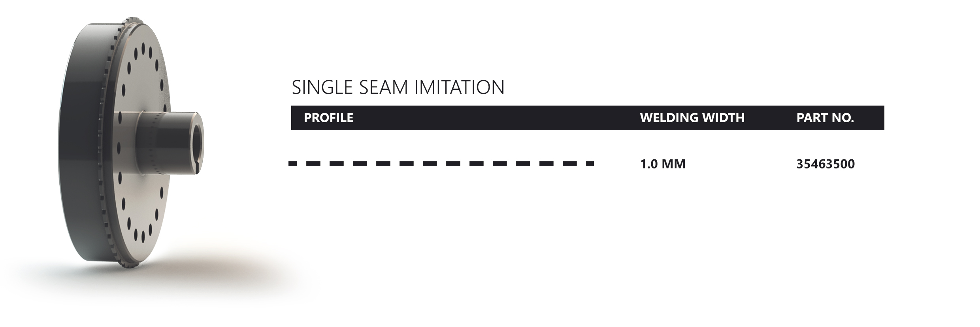Viewport: 980px width, 327px height.
Task: Click the empty middle of the dark header bar
Action: tap(494, 118)
